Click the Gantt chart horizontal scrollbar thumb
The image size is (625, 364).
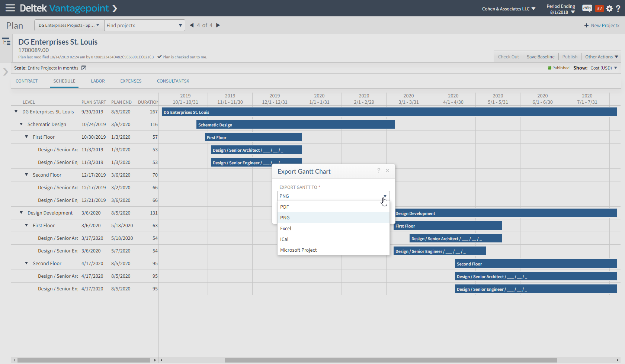tap(391, 360)
